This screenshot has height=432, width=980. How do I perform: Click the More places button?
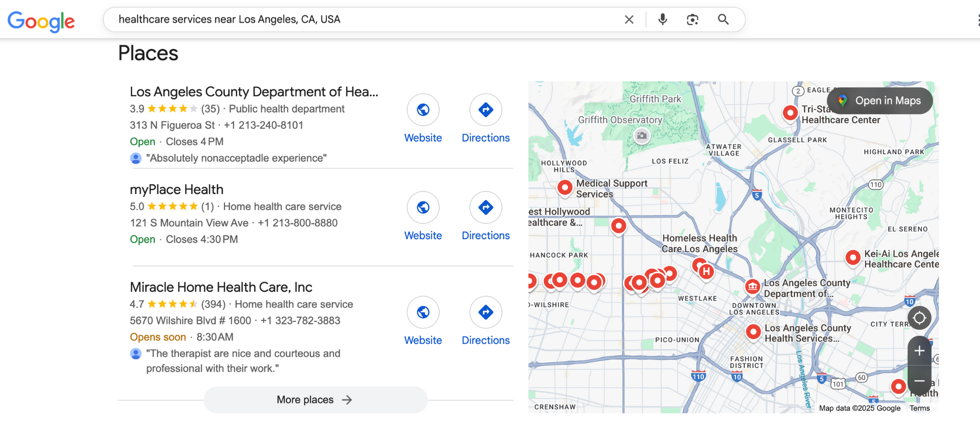315,400
